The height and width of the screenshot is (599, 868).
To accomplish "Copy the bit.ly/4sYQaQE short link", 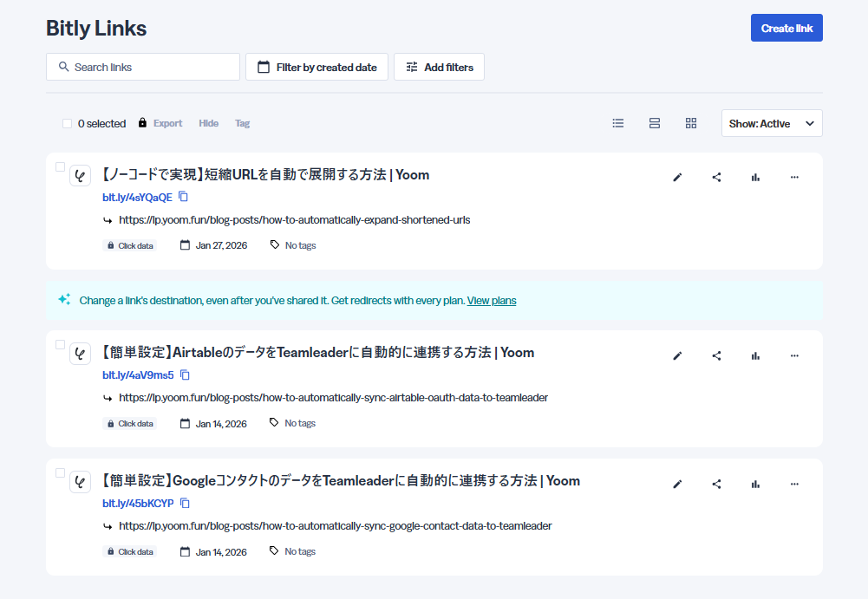I will 183,197.
